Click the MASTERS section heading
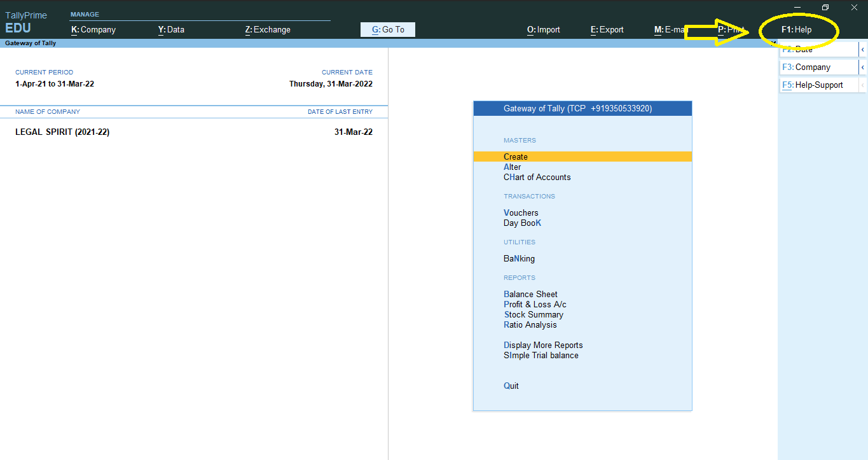 click(520, 141)
